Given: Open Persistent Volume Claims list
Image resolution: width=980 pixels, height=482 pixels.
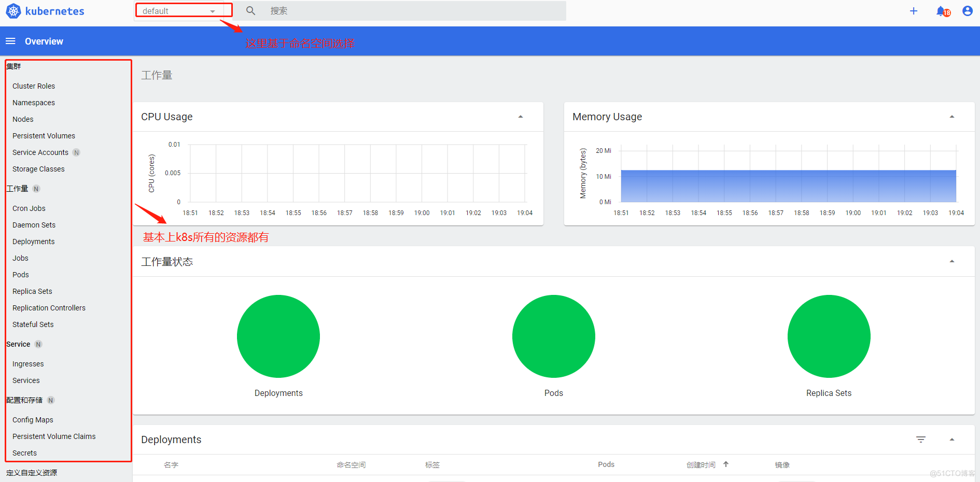Looking at the screenshot, I should (x=54, y=436).
